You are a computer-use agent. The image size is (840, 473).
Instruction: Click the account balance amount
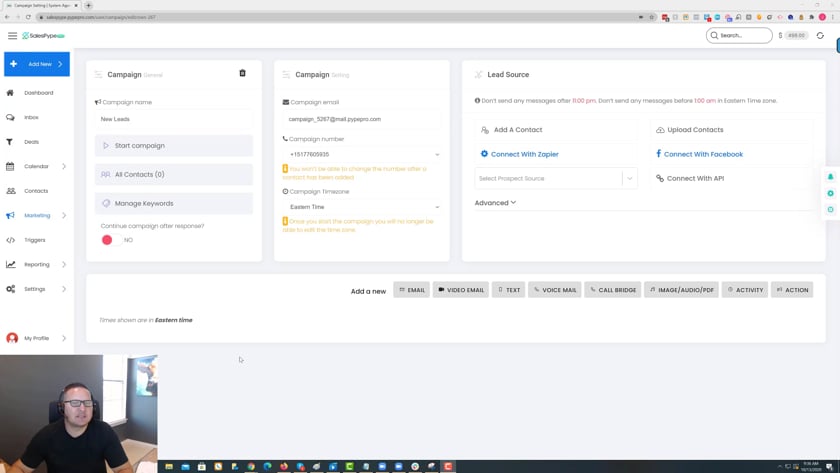(796, 35)
